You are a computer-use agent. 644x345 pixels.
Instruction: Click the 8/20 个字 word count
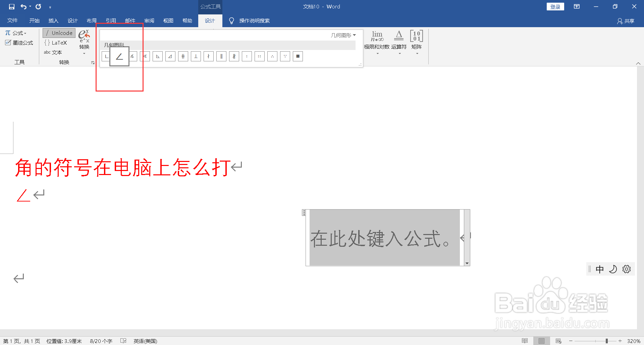(x=101, y=341)
